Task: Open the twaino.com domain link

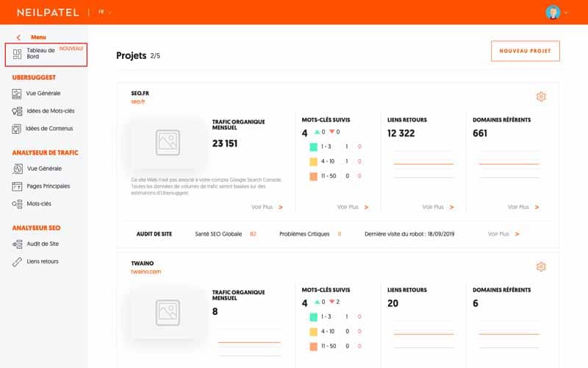Action: (146, 272)
